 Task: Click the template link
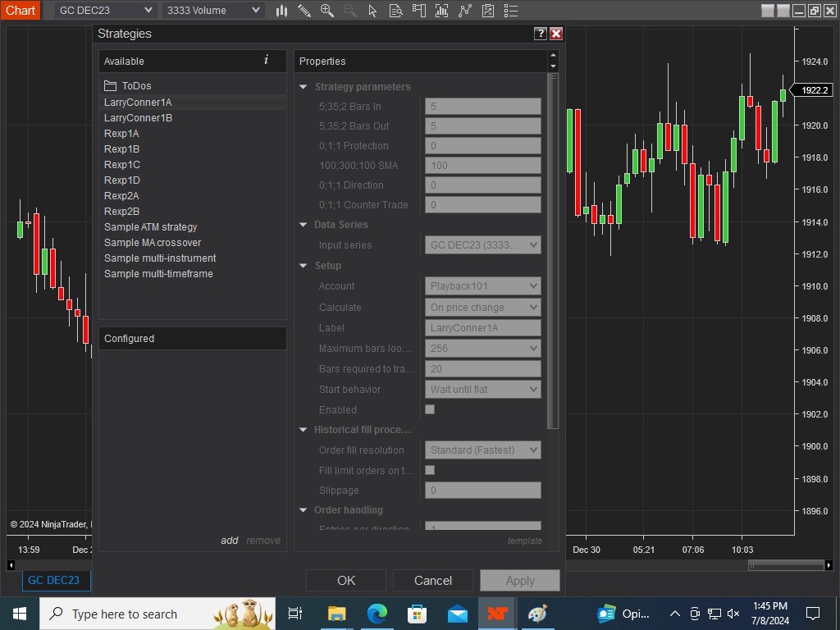[524, 541]
